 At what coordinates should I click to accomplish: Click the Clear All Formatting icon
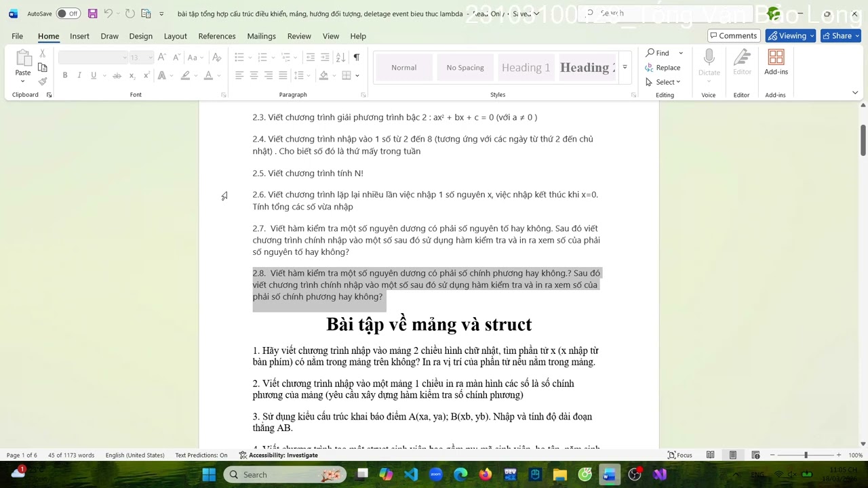[217, 58]
